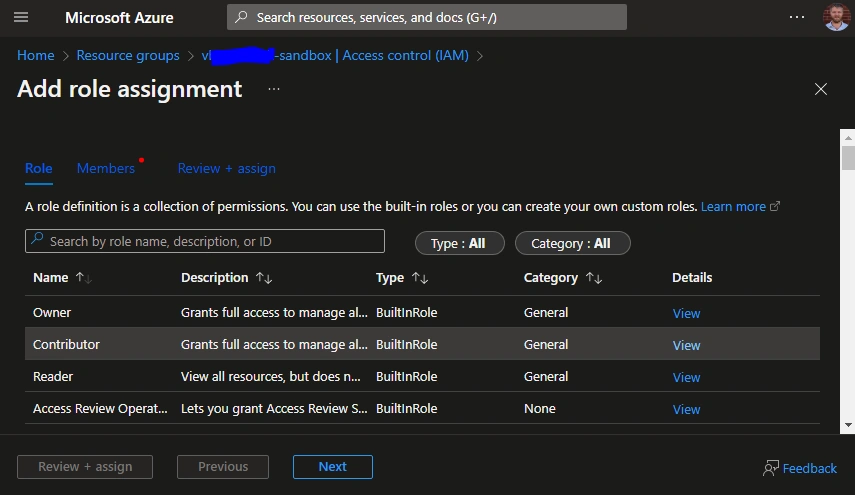Click the Category column header

(x=551, y=277)
